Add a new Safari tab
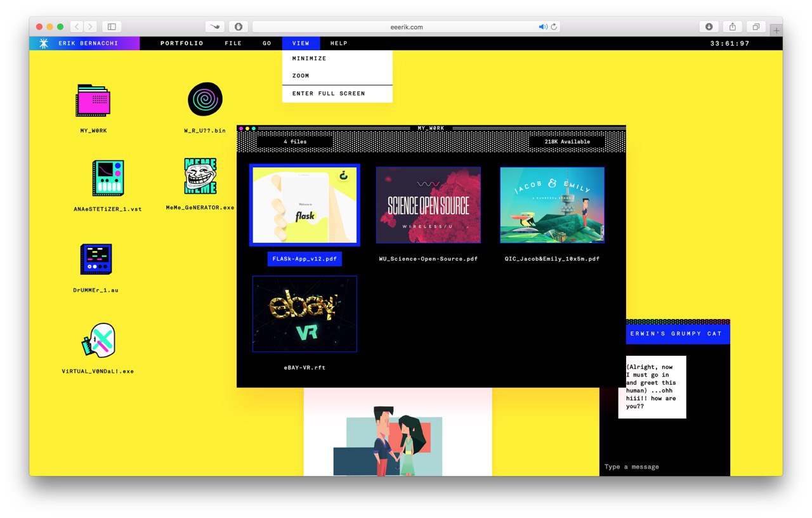Viewport: 812px width, 518px height. [x=776, y=30]
